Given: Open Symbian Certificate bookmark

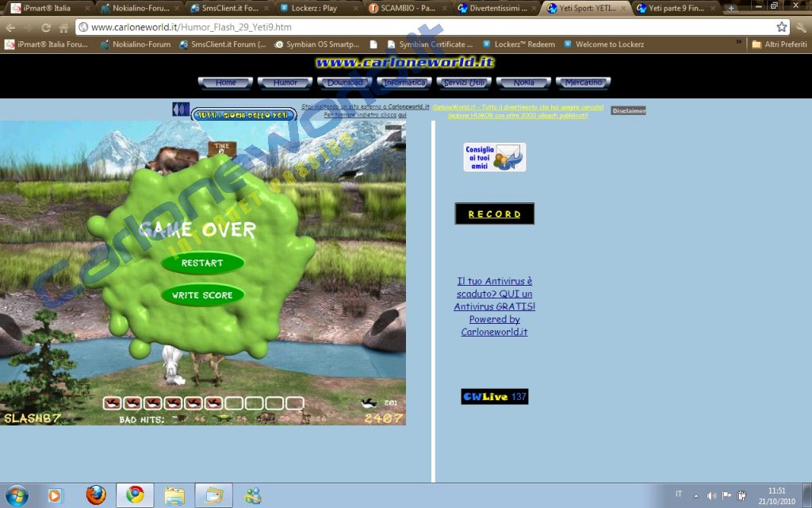Looking at the screenshot, I should [431, 44].
